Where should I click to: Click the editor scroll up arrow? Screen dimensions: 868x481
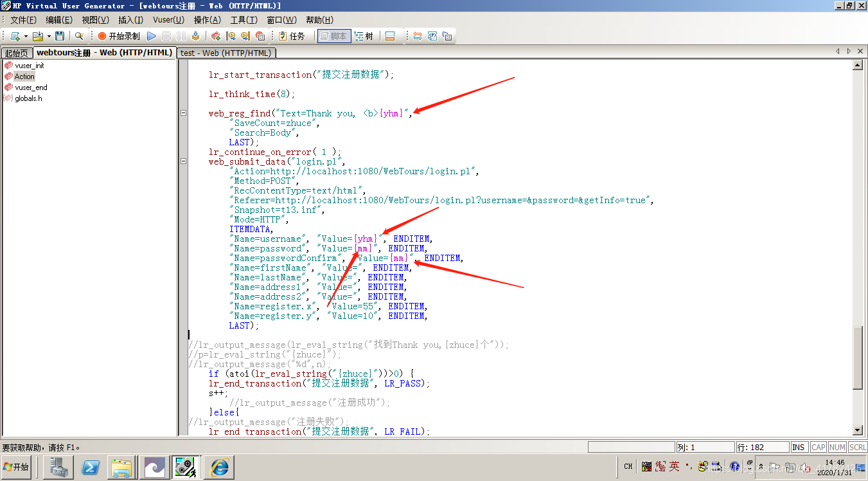[x=857, y=65]
